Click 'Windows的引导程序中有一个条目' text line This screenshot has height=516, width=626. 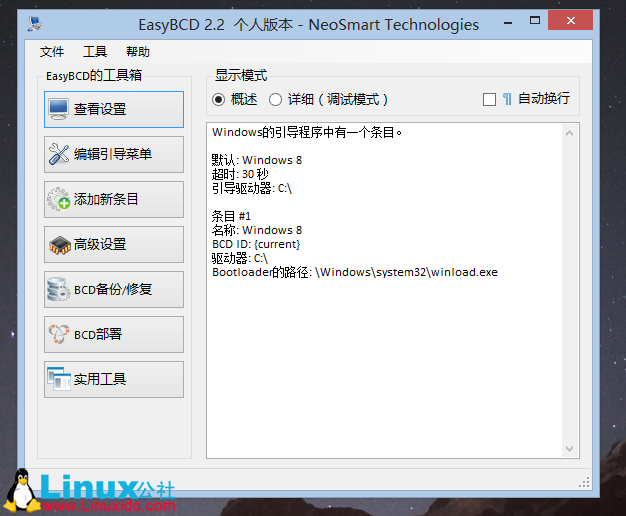click(x=307, y=132)
